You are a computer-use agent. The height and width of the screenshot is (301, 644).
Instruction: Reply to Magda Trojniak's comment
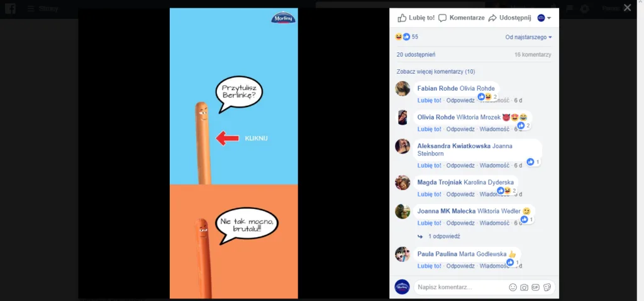tap(460, 195)
